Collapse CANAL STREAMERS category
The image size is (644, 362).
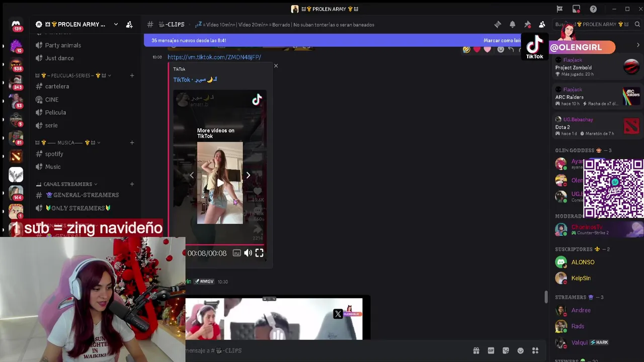pos(66,184)
